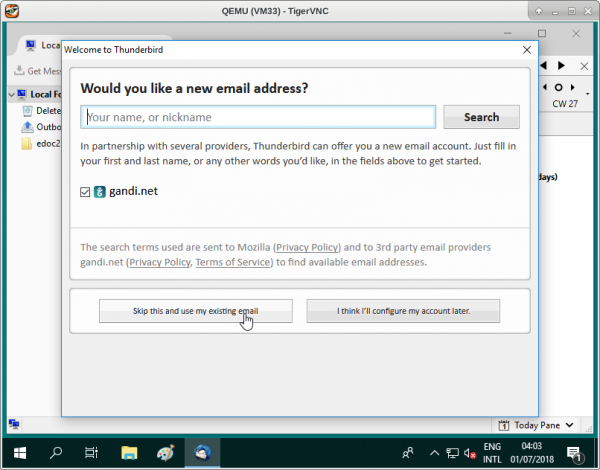600x470 pixels.
Task: Collapse the Local Folders tree in Thunderbird
Action: tap(11, 95)
